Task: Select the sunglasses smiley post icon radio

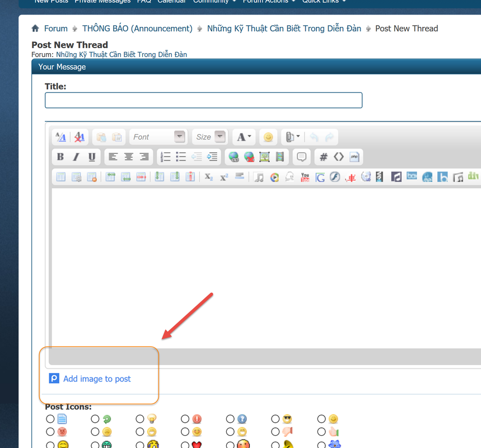Action: 275,418
